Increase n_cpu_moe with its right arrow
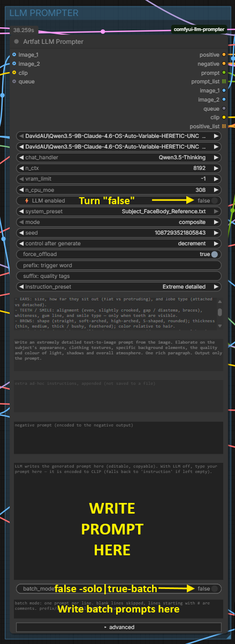 coord(216,190)
